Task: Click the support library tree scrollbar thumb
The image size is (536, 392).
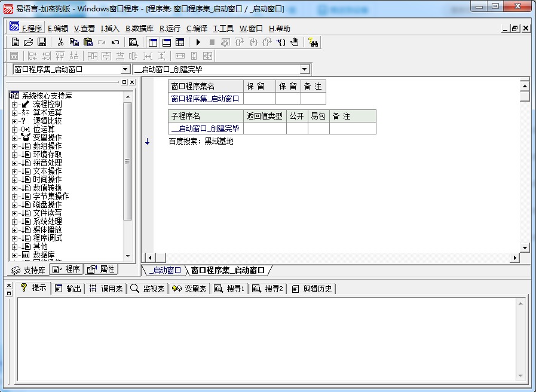Action: point(127,161)
